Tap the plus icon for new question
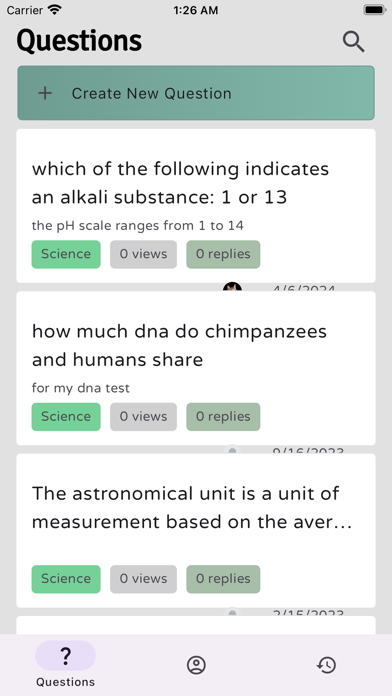 point(45,93)
